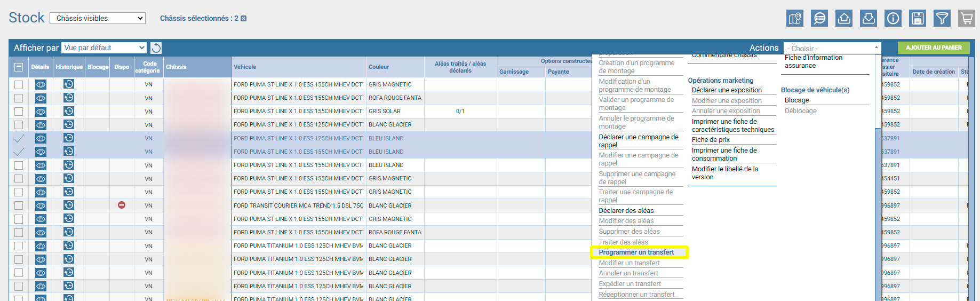
Task: Click the AJOUTER AU PANIER button
Action: tap(934, 47)
